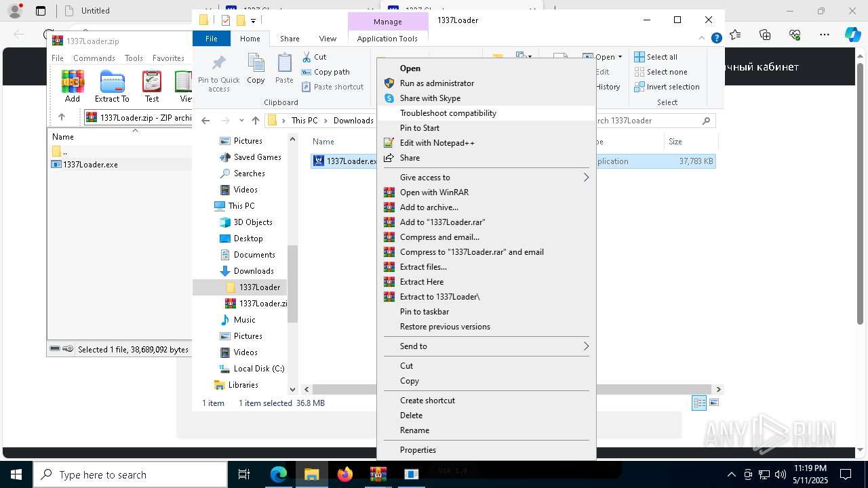Select Extract Here

point(486,281)
